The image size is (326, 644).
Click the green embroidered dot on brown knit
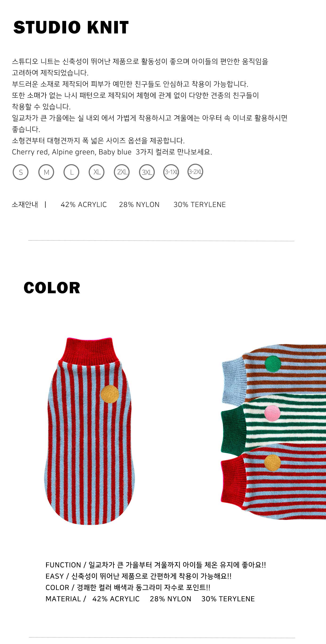pyautogui.click(x=273, y=364)
